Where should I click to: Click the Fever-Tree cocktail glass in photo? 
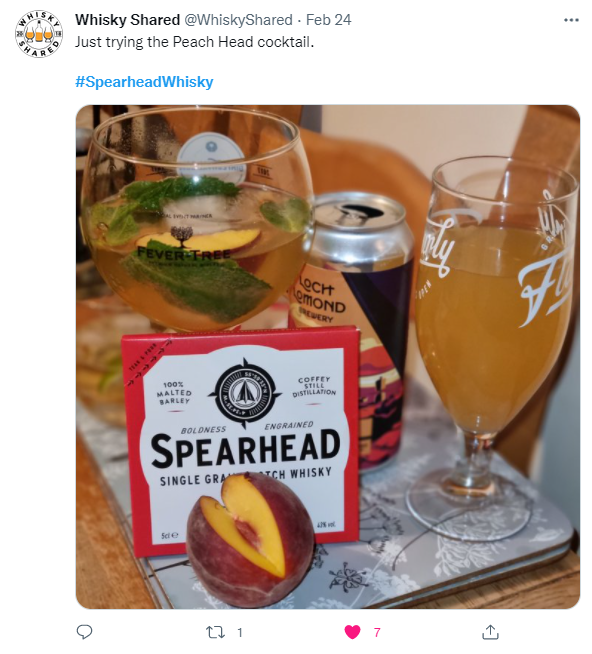196,221
